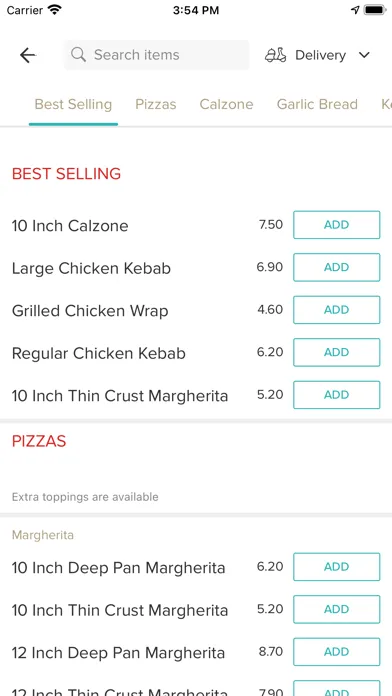This screenshot has height=696, width=392.
Task: Open the Delivery order type selector
Action: 317,55
